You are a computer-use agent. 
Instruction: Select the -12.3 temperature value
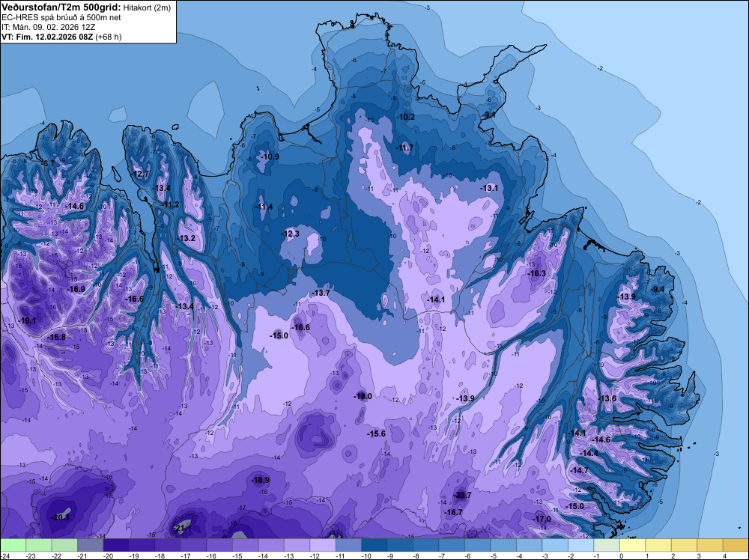[x=291, y=234]
